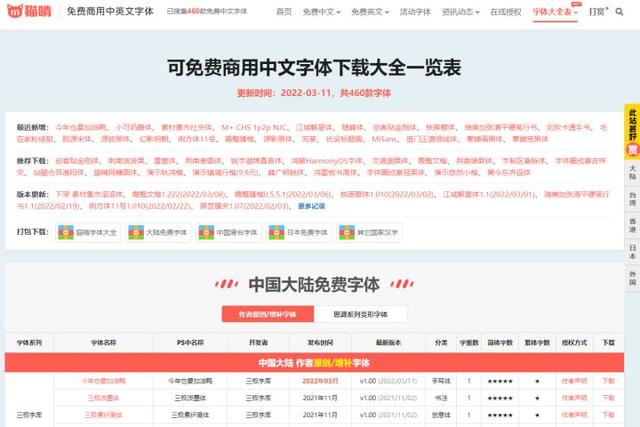Switch to the 作者原创/增补字体 tab
640x427 pixels.
[x=266, y=314]
